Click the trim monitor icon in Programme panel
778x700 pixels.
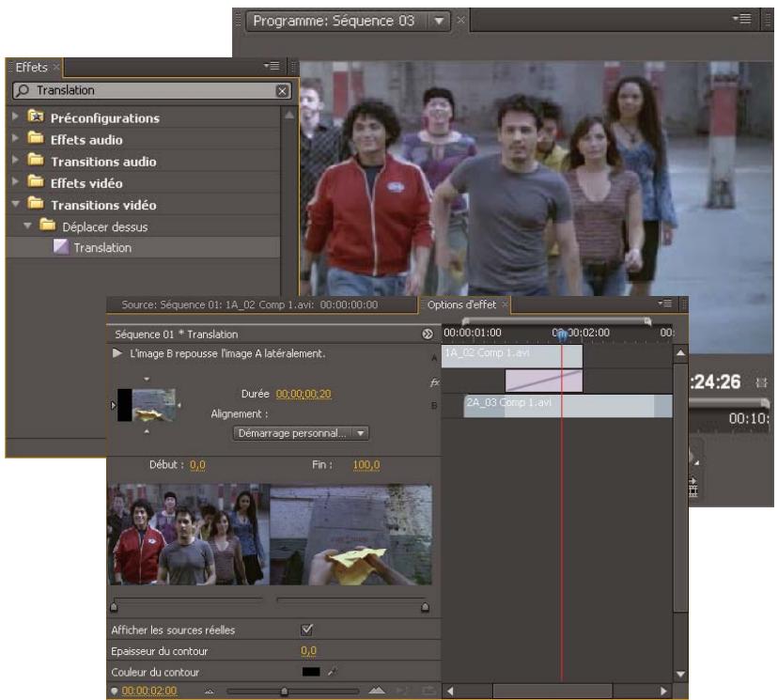pos(693,488)
